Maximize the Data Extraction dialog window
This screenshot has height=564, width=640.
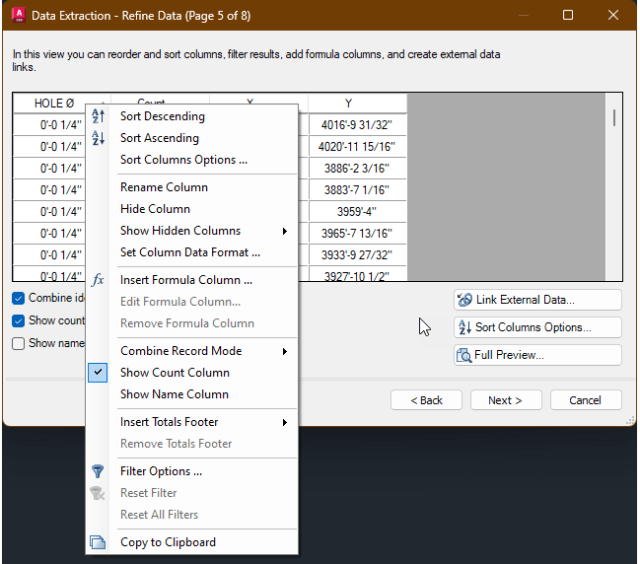568,16
